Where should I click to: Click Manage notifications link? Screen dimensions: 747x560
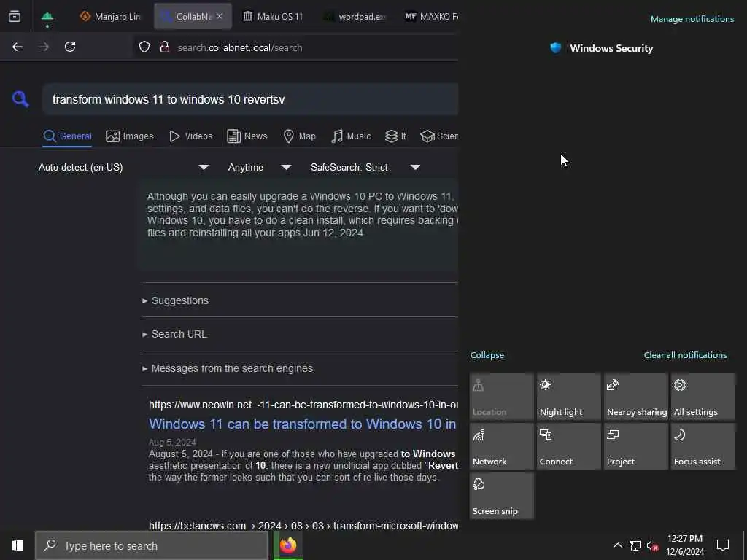692,19
